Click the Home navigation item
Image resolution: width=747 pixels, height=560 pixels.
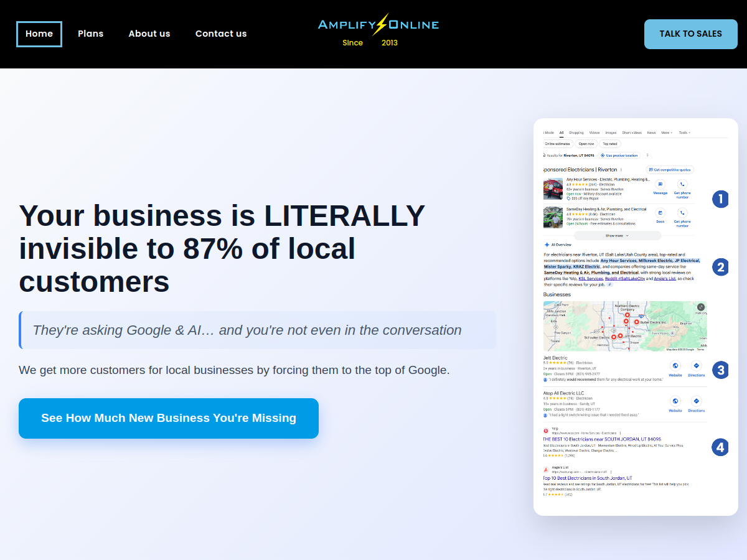tap(39, 34)
